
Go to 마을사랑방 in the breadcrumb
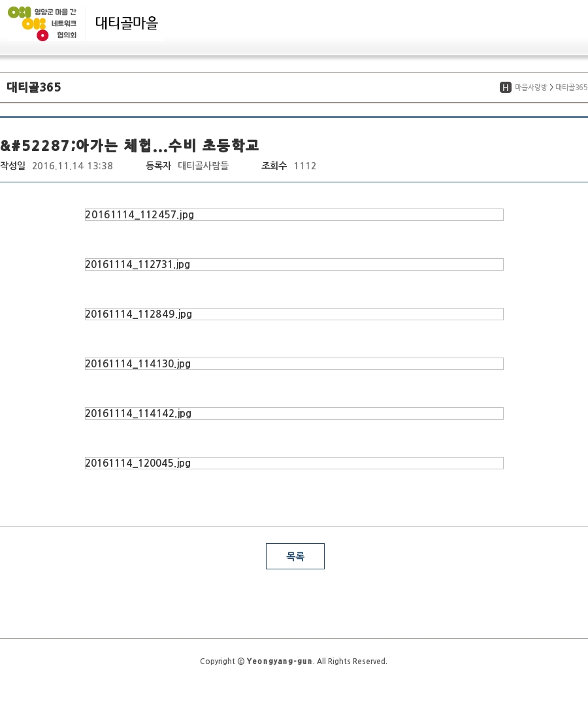click(x=531, y=88)
